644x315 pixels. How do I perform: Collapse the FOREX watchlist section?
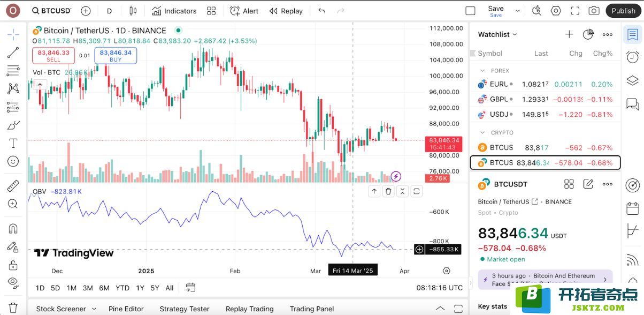[482, 71]
